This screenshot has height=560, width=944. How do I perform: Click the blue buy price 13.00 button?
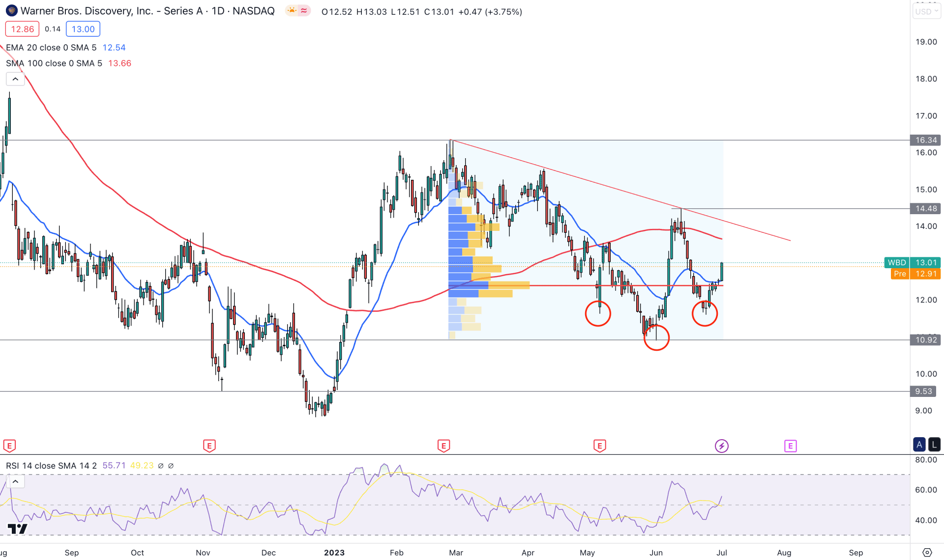[x=83, y=29]
